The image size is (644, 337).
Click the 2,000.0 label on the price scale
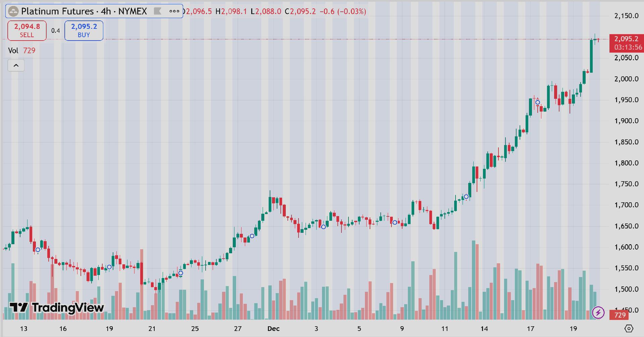click(626, 79)
